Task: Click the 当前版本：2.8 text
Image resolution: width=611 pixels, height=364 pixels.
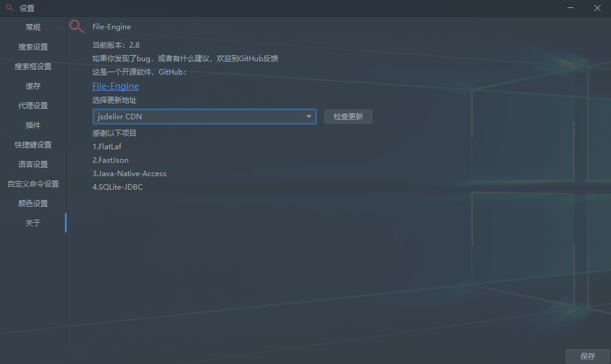Action: [x=116, y=45]
